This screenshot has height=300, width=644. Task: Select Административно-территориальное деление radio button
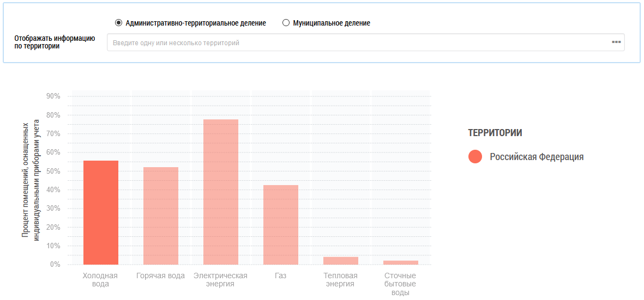pos(118,23)
